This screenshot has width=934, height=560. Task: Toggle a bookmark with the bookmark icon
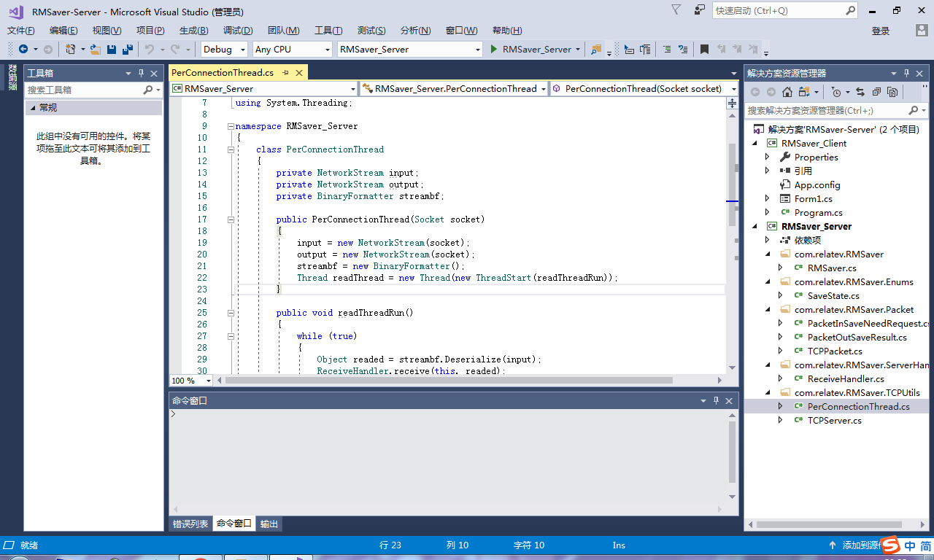point(704,50)
